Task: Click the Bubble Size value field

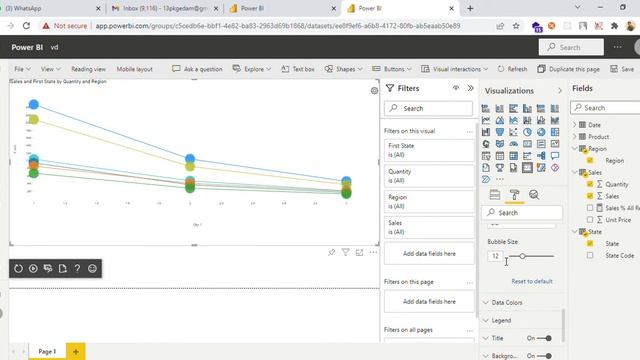Action: tap(495, 256)
